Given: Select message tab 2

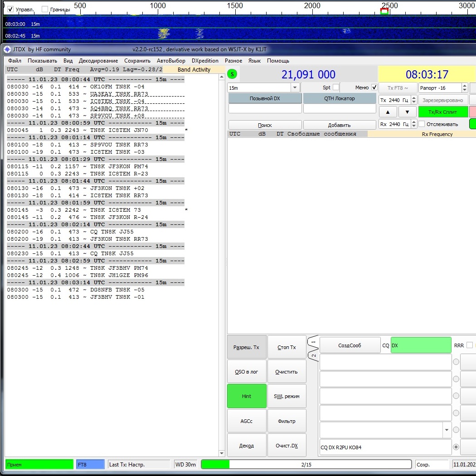Looking at the screenshot, I should click(x=314, y=355).
